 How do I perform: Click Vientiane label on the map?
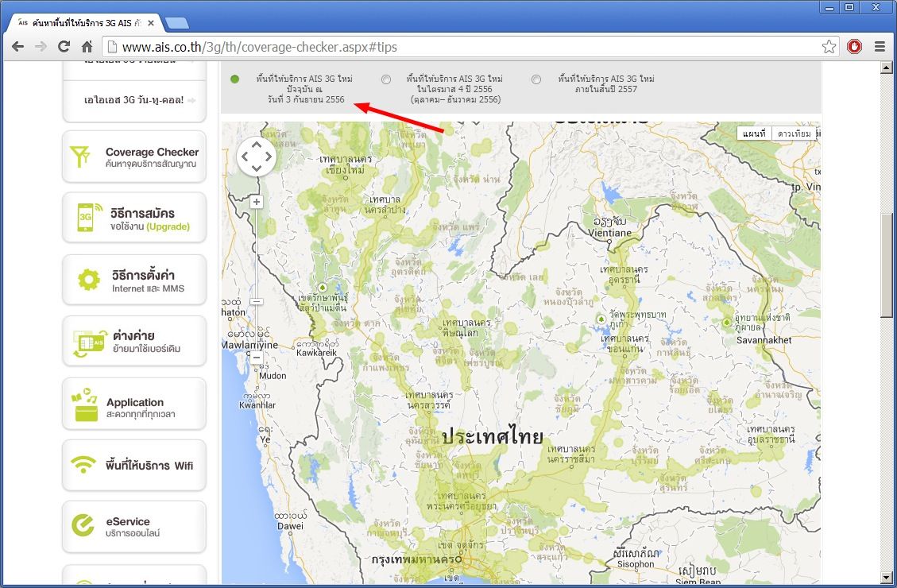click(x=610, y=233)
